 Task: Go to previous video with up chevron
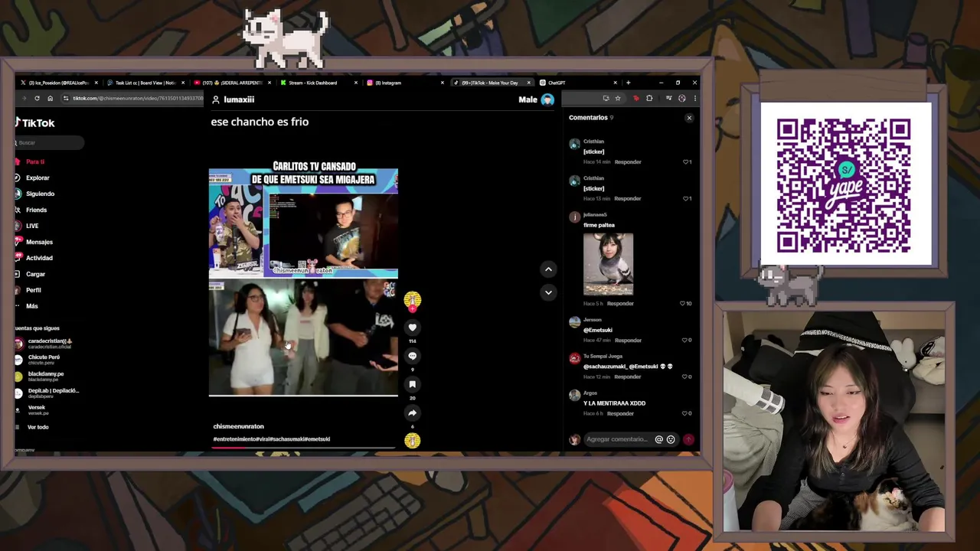click(x=548, y=269)
